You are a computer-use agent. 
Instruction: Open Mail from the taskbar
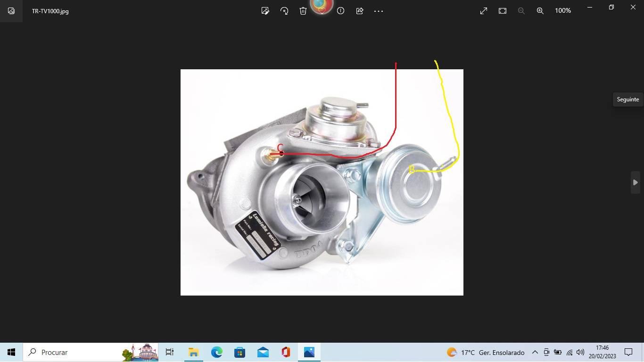pyautogui.click(x=263, y=352)
